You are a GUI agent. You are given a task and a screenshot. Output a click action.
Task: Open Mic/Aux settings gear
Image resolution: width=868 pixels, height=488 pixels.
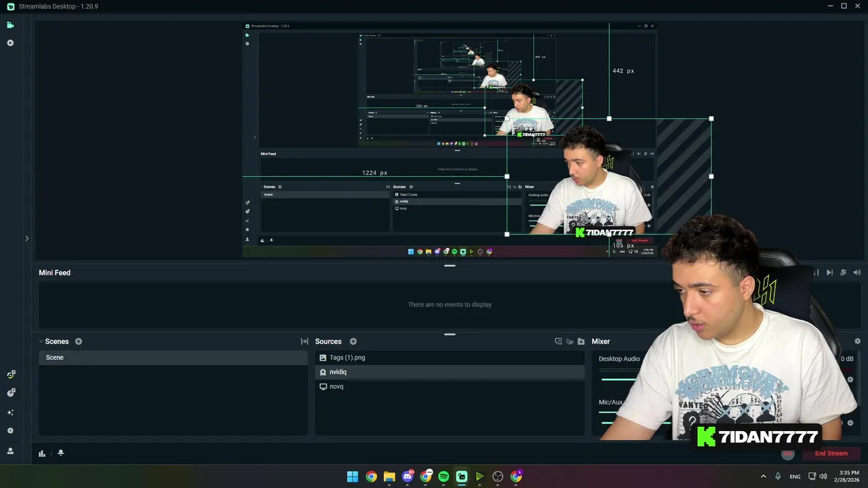(850, 423)
